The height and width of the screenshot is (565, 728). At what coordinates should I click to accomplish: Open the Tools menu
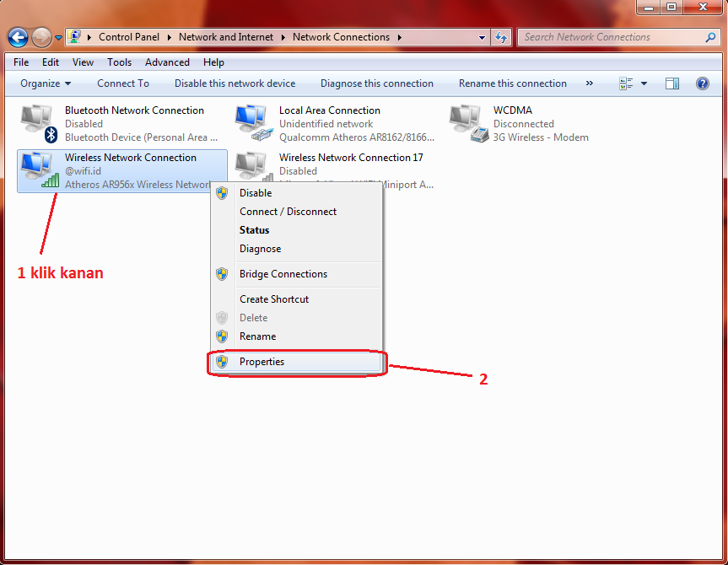119,62
